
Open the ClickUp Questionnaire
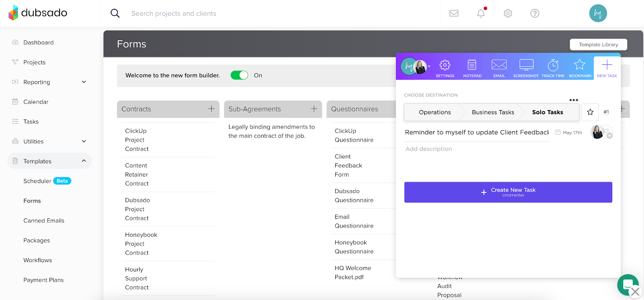[x=354, y=136]
